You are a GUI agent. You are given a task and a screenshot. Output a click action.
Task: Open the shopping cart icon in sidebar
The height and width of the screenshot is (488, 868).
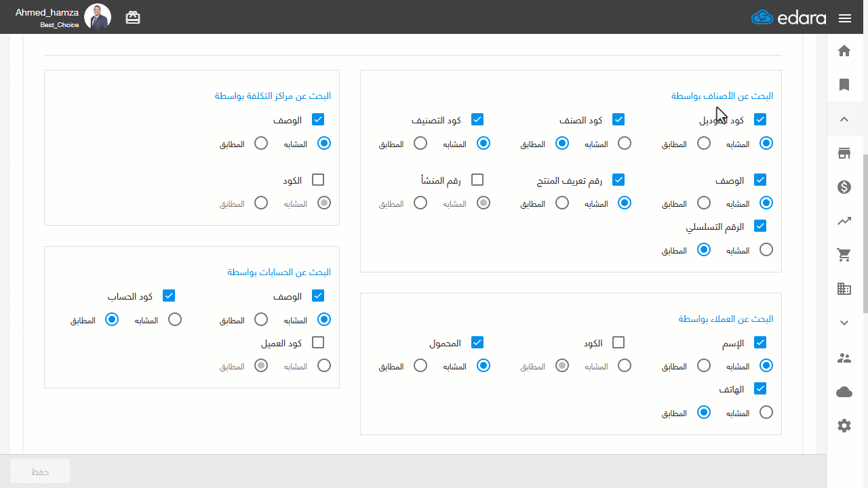click(x=844, y=255)
